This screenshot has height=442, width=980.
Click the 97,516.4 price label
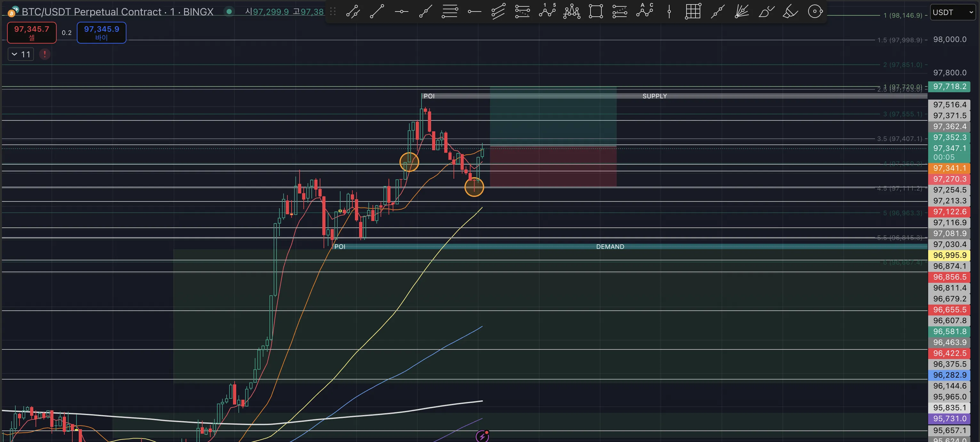tap(949, 105)
